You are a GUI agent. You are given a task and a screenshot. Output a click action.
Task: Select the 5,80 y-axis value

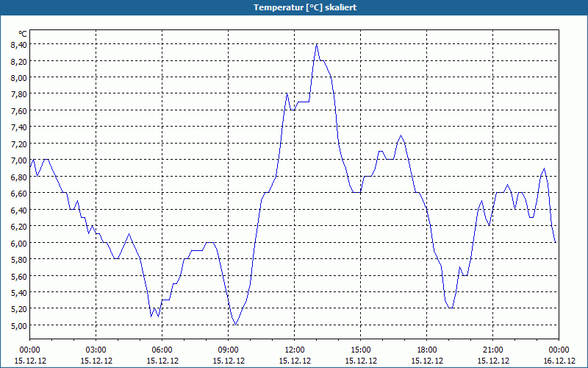pyautogui.click(x=19, y=260)
